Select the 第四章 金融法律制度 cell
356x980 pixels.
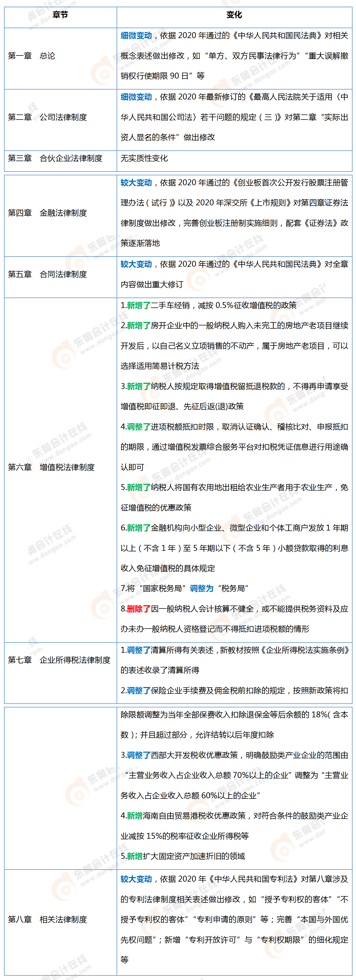point(47,213)
